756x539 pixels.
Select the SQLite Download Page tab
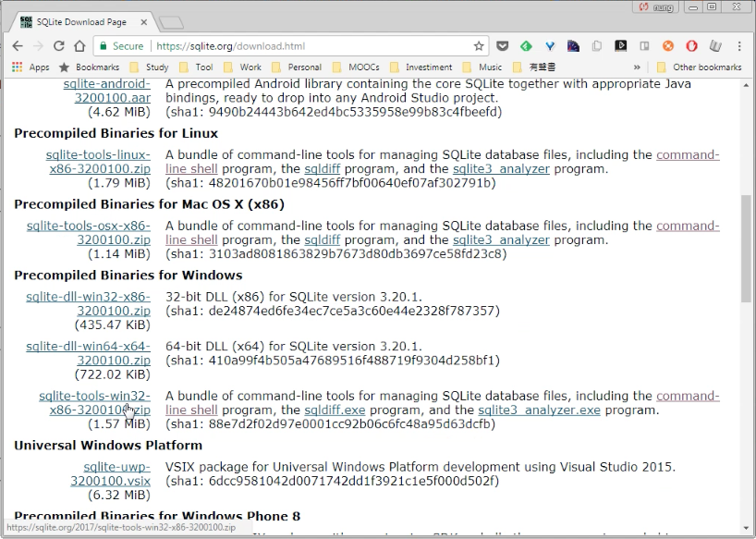point(82,22)
